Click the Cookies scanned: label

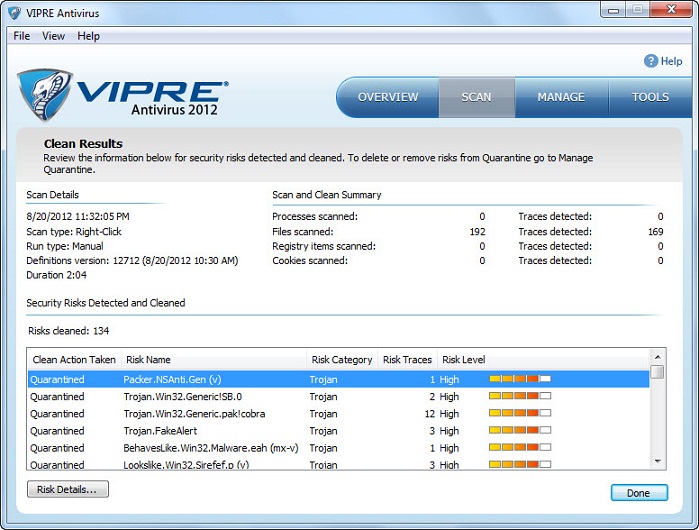310,261
